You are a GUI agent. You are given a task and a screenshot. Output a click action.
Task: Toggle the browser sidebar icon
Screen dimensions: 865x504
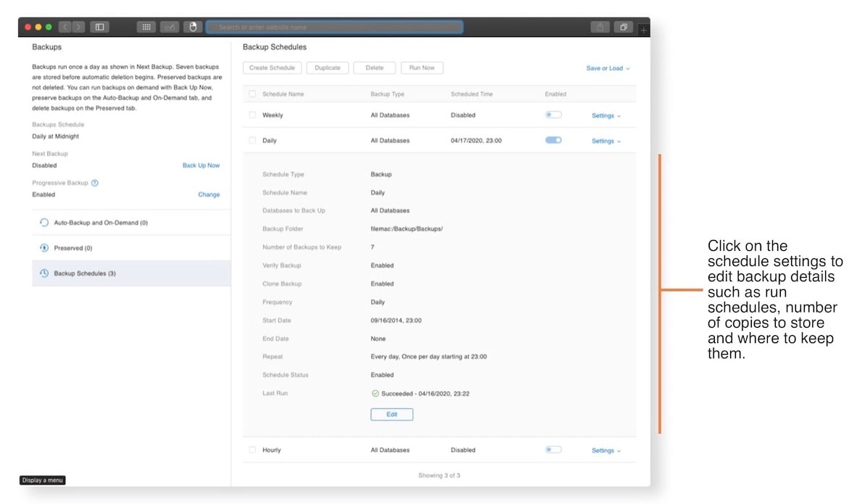coord(99,26)
